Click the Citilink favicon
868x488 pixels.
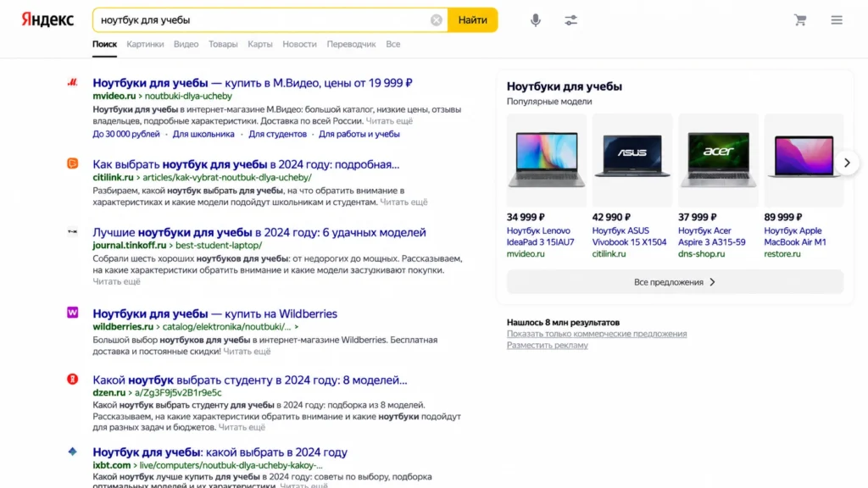point(73,164)
